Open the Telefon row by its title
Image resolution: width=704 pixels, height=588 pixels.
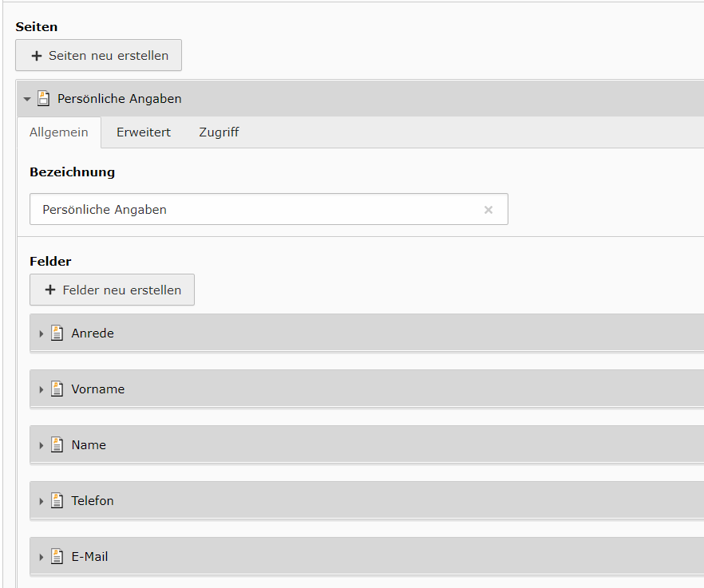(93, 500)
